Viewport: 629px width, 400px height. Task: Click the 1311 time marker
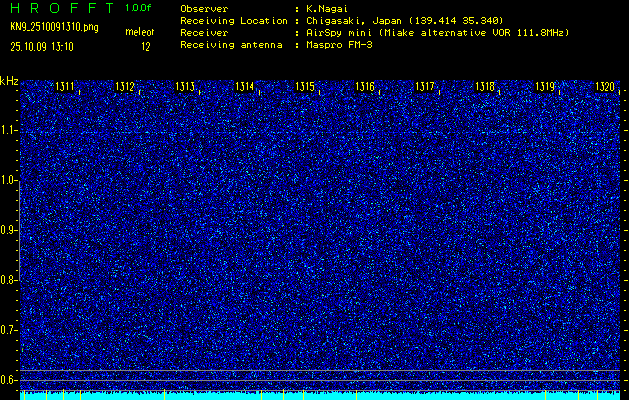click(x=65, y=88)
